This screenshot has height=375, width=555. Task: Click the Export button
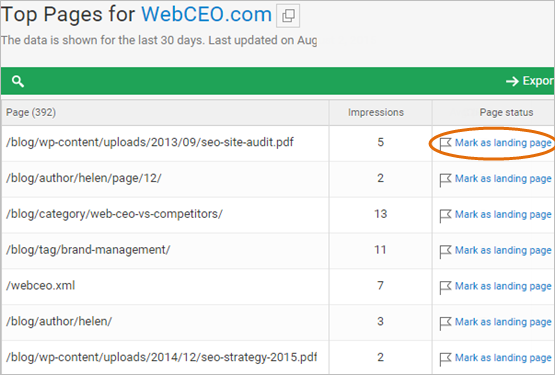tap(530, 81)
